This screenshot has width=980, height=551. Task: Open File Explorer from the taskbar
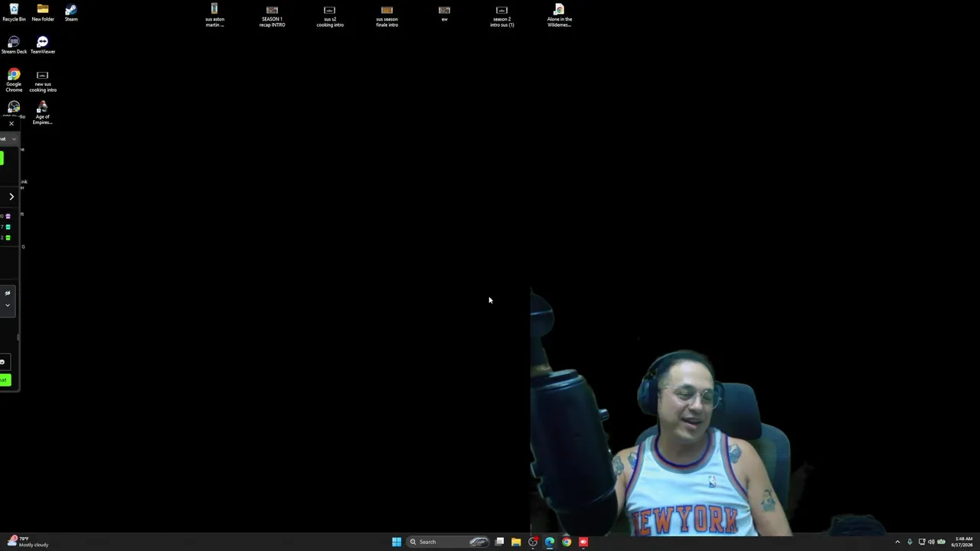coord(516,542)
